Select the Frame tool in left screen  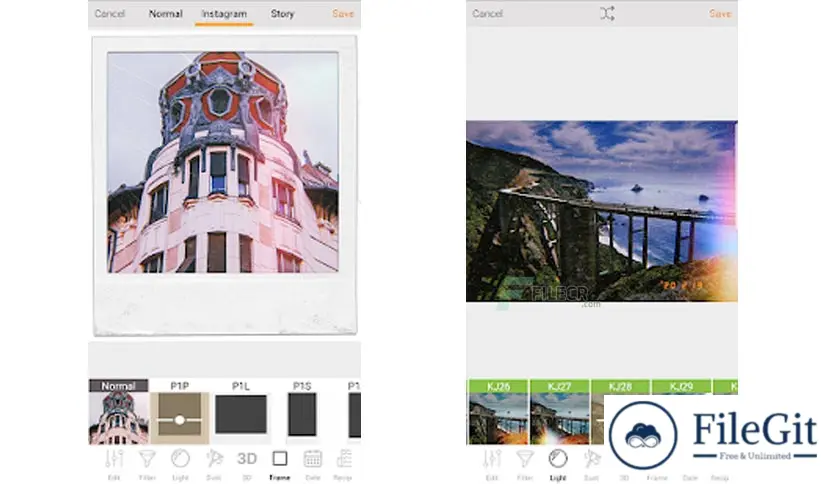(280, 464)
